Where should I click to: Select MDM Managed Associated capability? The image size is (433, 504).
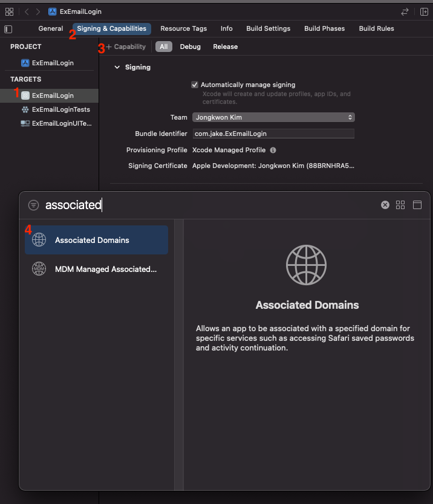[97, 269]
